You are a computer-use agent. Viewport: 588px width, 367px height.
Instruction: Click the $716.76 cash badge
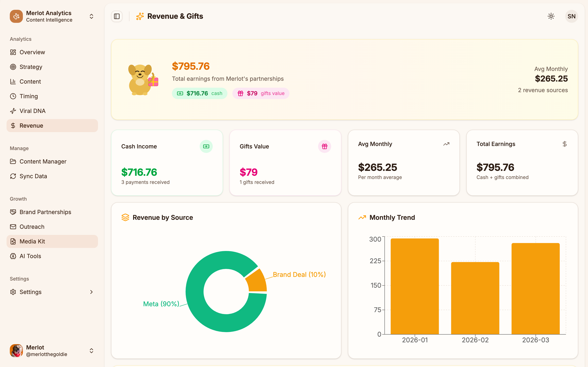(x=199, y=93)
